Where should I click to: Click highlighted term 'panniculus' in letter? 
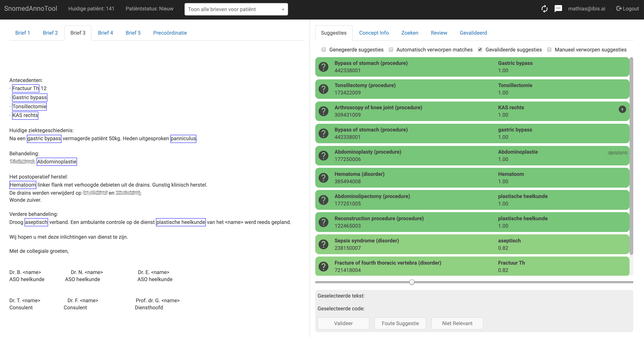click(183, 139)
